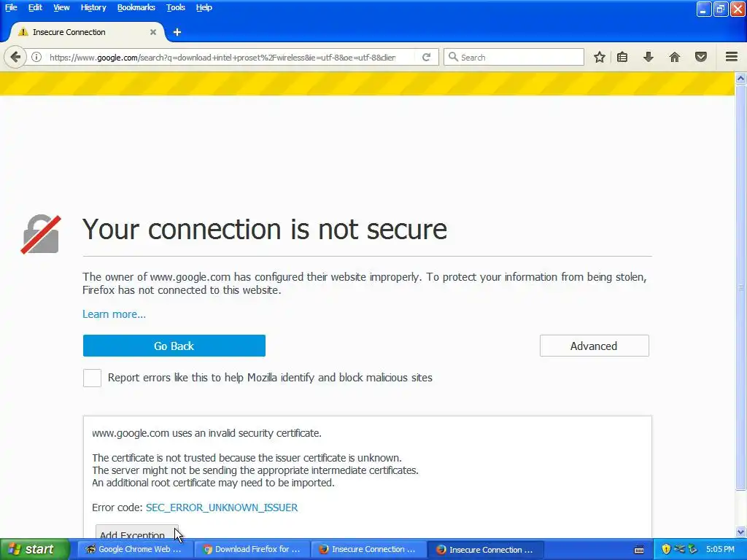Screen dimensions: 747x560
Task: Minimize the Firefox window
Action: tap(704, 9)
